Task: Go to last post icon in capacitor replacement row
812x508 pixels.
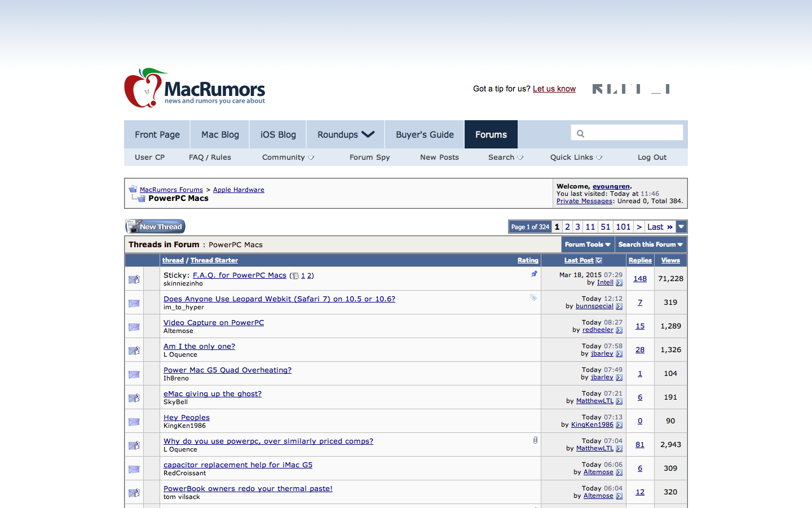Action: (x=619, y=472)
